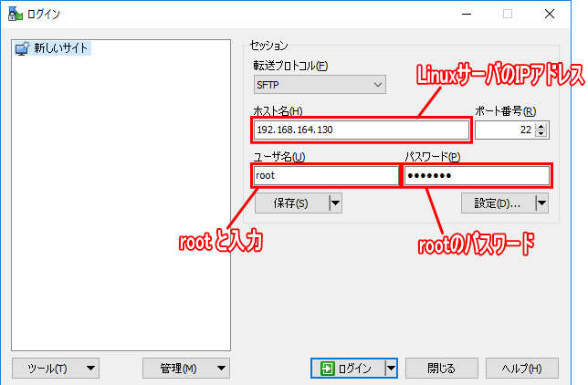Screen dimensions: 588x385
Task: Open the ツール(T) menu button
Action: pos(56,369)
